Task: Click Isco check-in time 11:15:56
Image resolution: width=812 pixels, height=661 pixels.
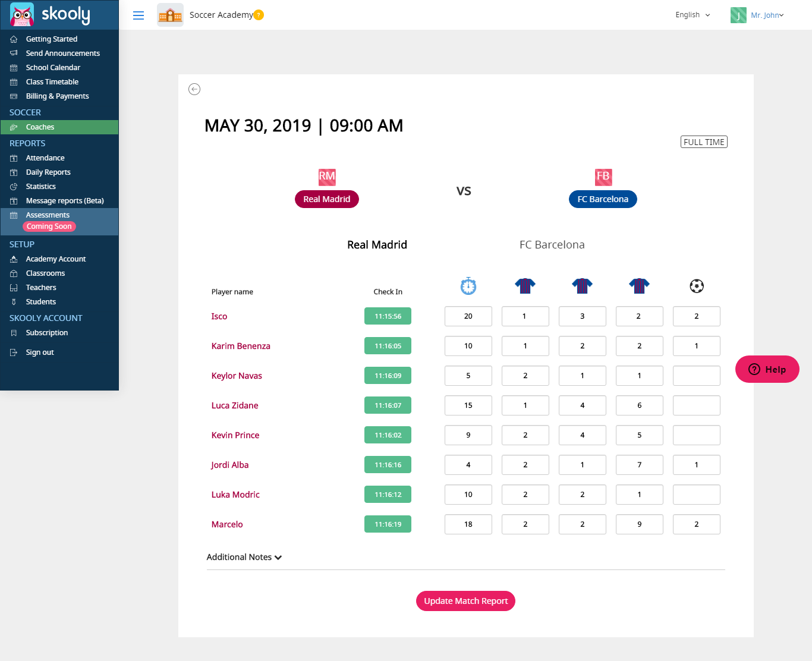Action: click(388, 316)
